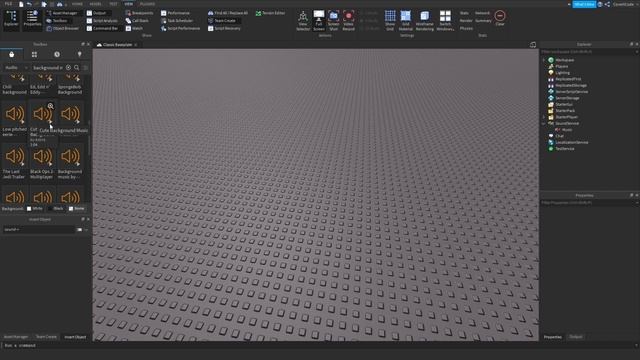Open Find All / Replace All
This screenshot has height=360, width=640.
click(228, 13)
